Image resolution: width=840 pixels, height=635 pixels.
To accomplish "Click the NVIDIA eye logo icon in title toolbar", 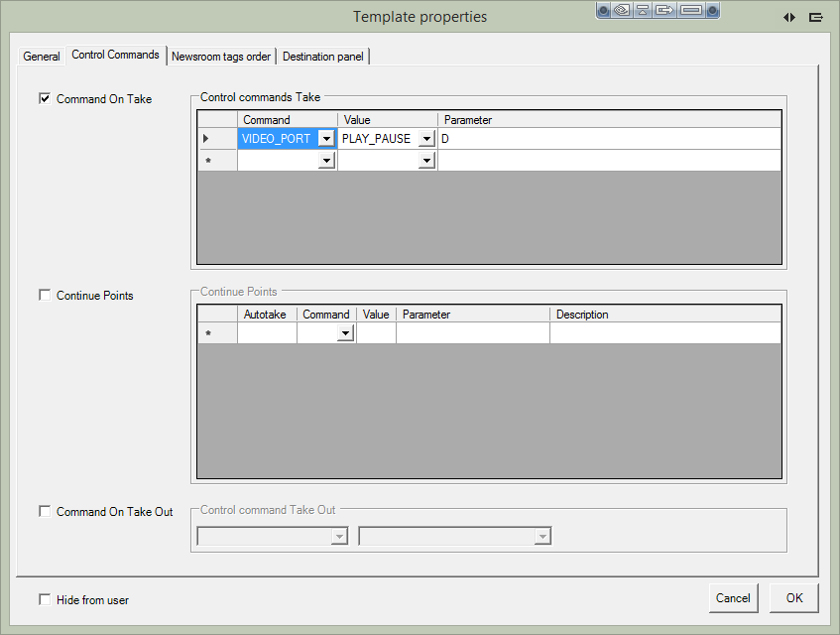I will point(622,11).
